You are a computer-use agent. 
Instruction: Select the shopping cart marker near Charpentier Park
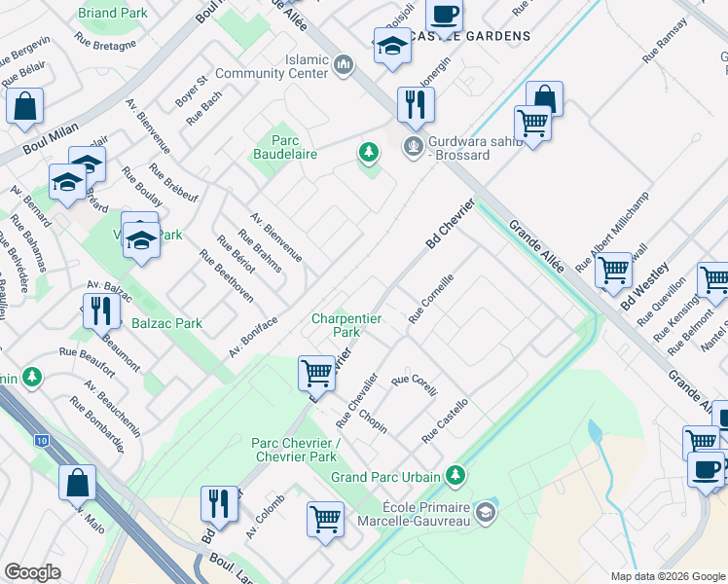pos(317,375)
